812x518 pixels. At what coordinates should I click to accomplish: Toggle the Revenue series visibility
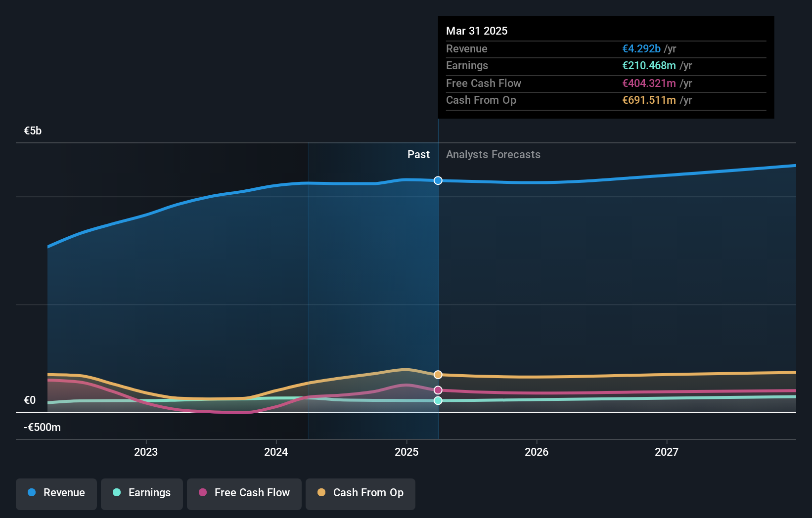tap(56, 493)
